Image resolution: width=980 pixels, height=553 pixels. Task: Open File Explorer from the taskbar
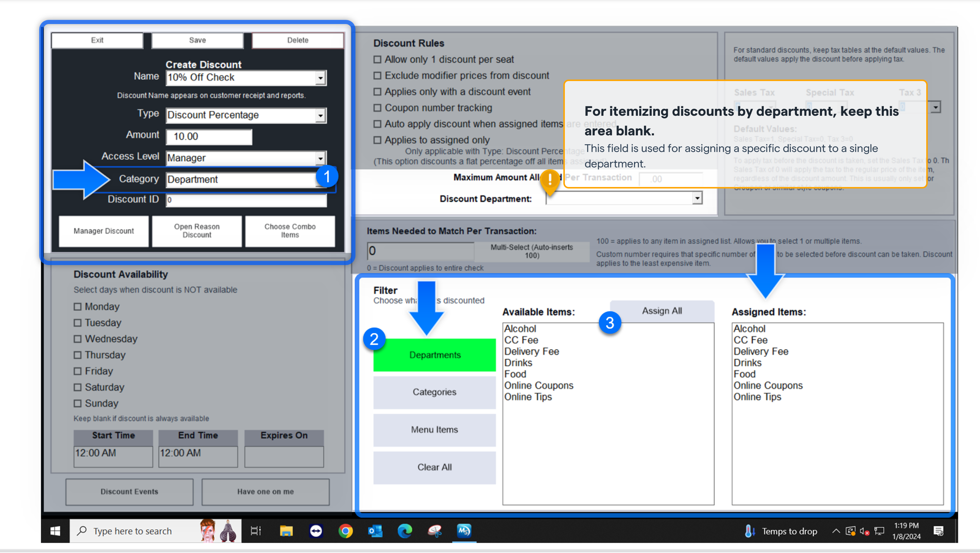(x=286, y=531)
